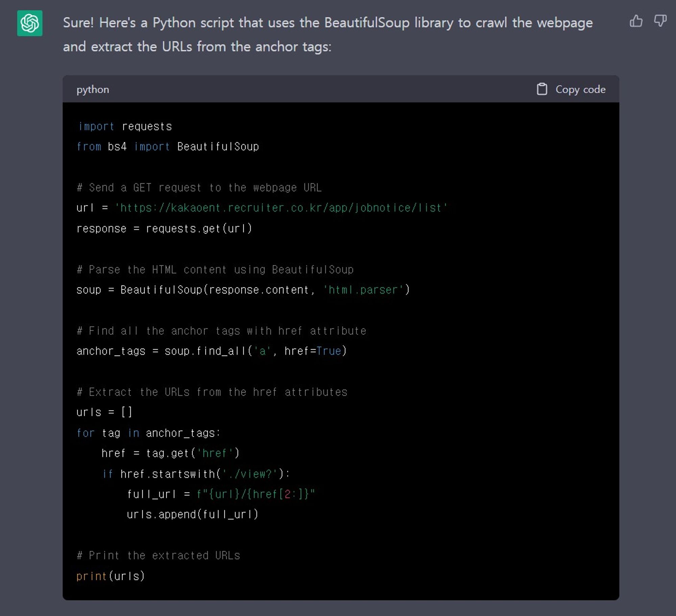Click the python language label
This screenshot has width=676, height=616.
coord(93,90)
